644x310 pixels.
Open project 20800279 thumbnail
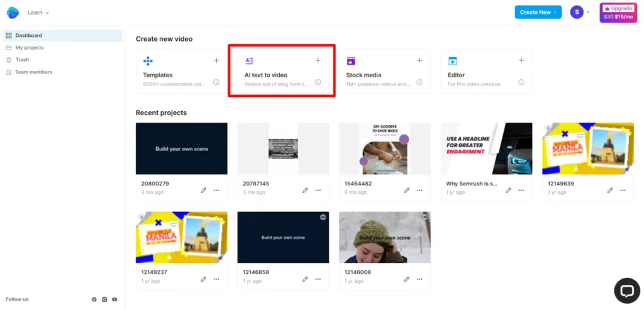182,148
